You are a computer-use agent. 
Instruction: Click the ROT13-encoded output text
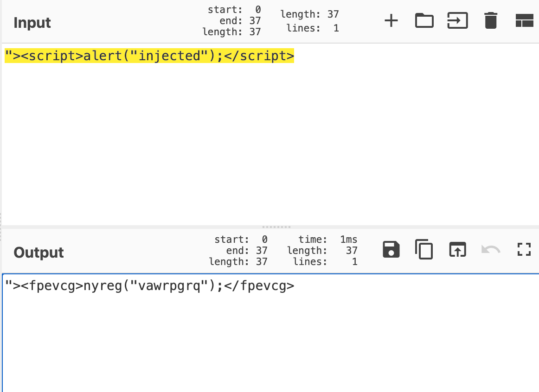coord(148,285)
